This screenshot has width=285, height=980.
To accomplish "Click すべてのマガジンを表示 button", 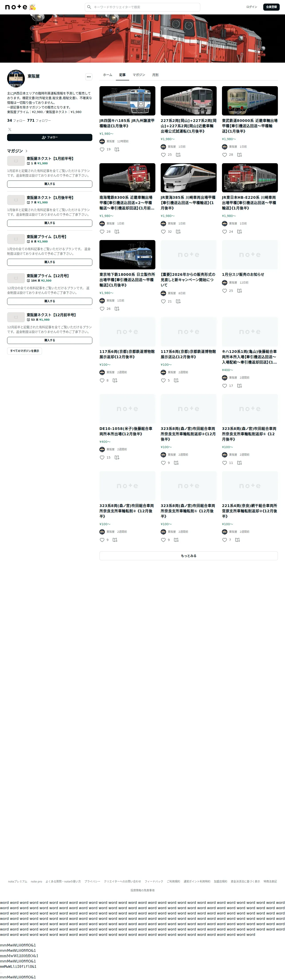I will (x=25, y=351).
